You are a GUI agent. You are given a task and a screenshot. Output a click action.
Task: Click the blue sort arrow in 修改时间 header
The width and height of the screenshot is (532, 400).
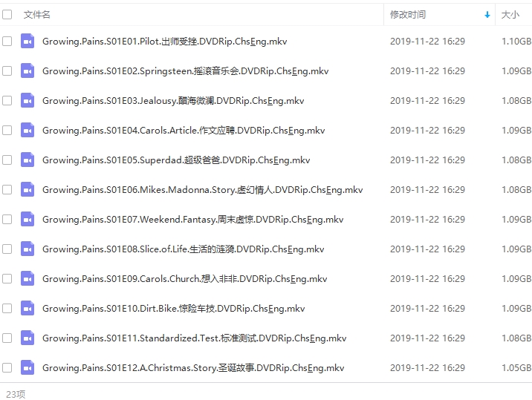(487, 15)
